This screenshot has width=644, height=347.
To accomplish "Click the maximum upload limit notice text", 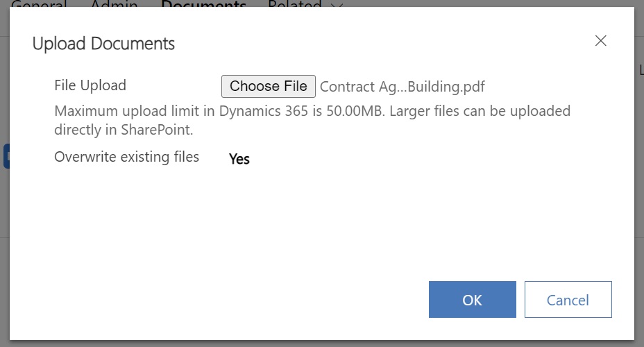I will pos(312,120).
